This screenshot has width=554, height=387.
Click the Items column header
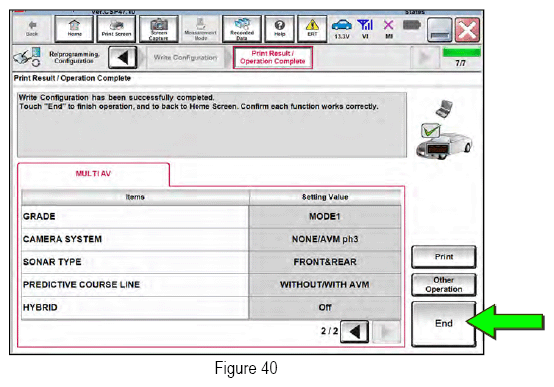click(x=135, y=197)
